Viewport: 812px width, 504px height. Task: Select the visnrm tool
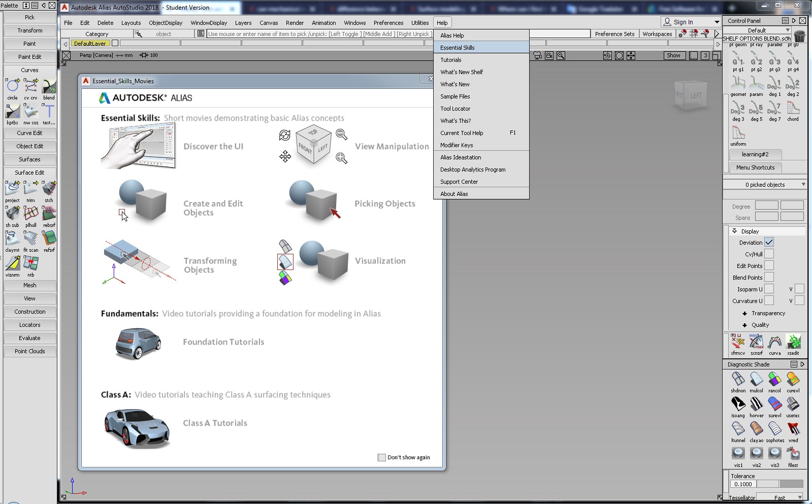click(12, 263)
